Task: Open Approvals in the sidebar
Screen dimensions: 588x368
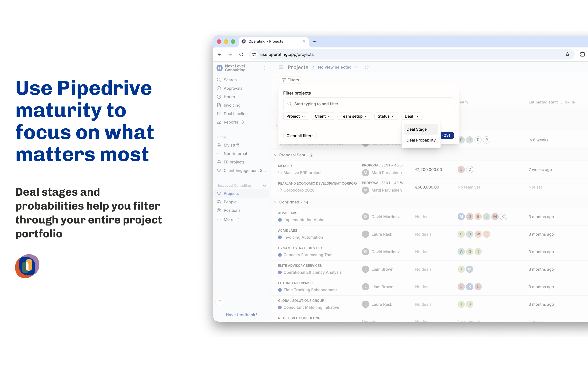Action: 233,88
